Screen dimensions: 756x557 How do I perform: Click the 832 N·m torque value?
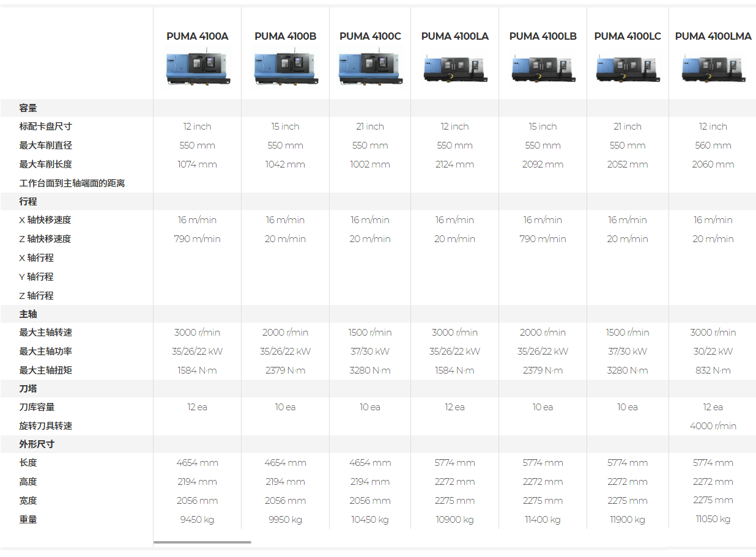coord(713,371)
